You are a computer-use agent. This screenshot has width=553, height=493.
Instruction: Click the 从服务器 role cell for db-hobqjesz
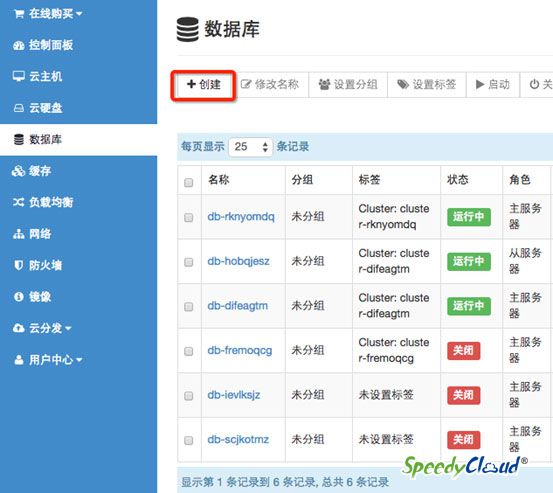click(x=525, y=261)
